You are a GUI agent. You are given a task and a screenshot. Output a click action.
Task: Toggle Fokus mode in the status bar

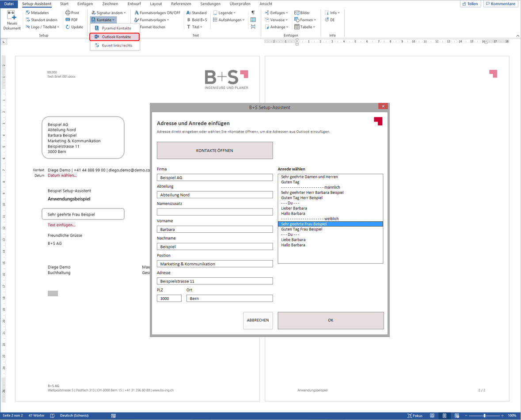pos(415,416)
